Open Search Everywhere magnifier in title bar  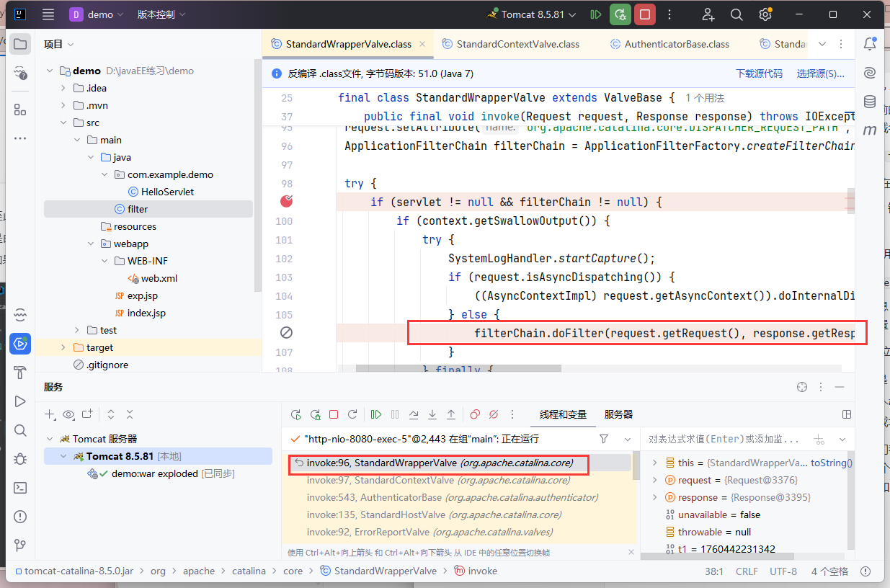736,14
